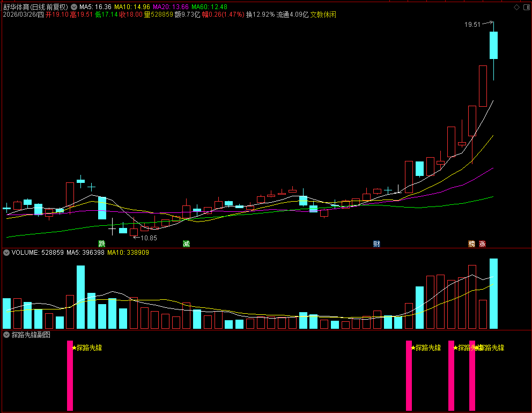Click the blue 财 event marker
This screenshot has height=413, width=532.
pos(376,244)
